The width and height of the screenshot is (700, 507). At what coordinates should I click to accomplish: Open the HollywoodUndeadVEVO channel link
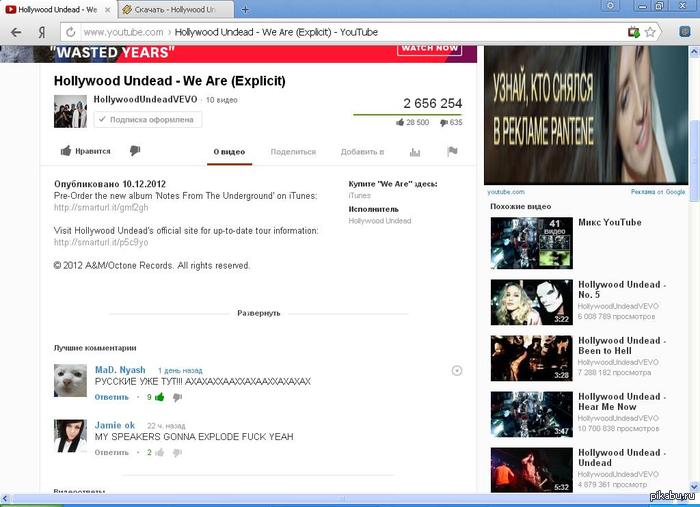tap(146, 100)
